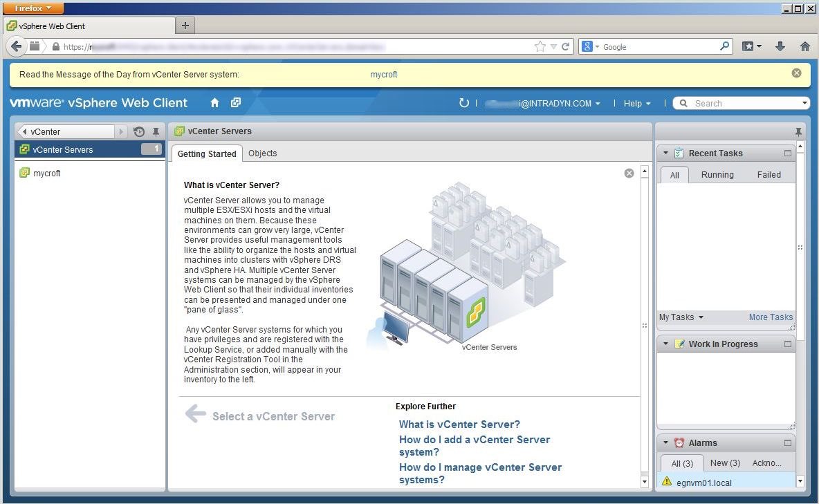This screenshot has height=504, width=819.
Task: Open 'How do I manage vCenter Server systems?'
Action: point(480,473)
